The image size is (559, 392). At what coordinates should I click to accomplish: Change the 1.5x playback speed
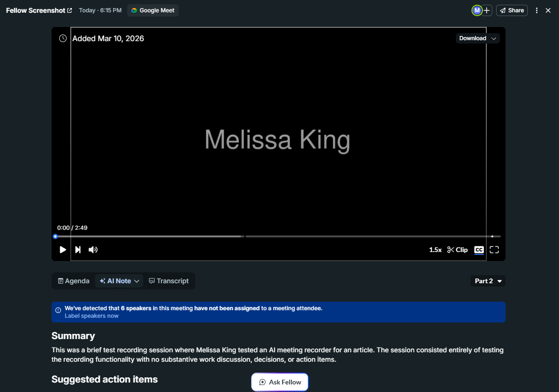(x=435, y=250)
